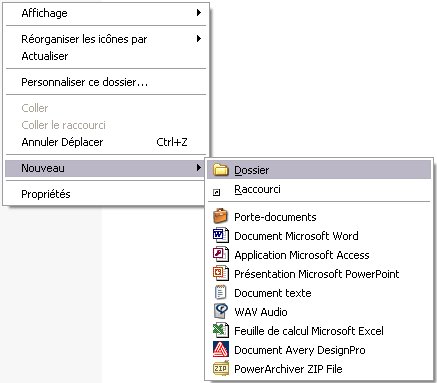Click the Avery DesignPro red icon
The width and height of the screenshot is (437, 383).
click(x=220, y=349)
